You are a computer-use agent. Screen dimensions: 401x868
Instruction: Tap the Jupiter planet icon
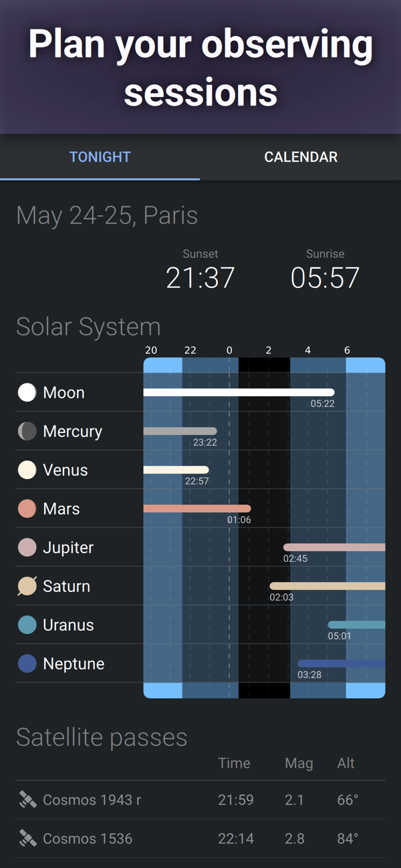click(x=27, y=547)
